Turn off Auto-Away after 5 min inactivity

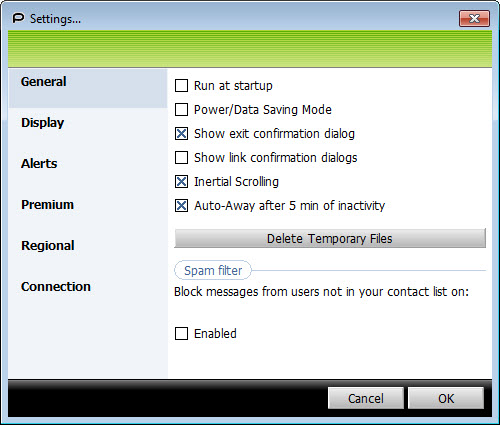[x=181, y=206]
